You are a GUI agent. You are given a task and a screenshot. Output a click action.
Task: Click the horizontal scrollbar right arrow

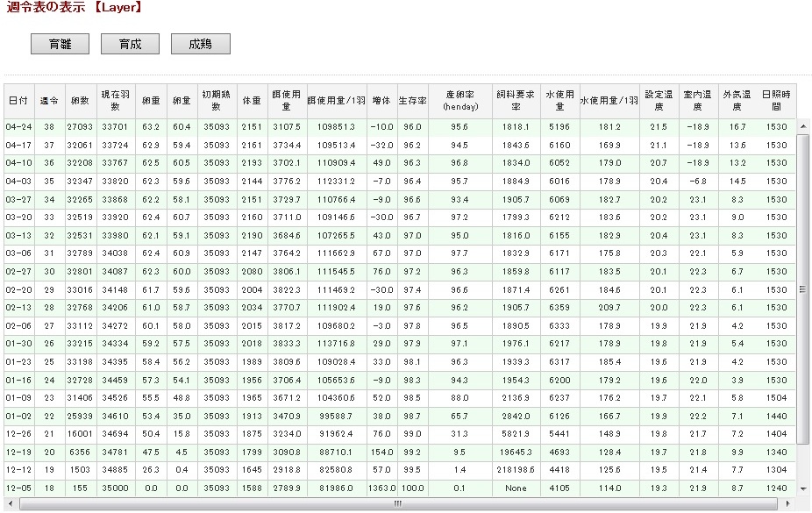pos(791,503)
